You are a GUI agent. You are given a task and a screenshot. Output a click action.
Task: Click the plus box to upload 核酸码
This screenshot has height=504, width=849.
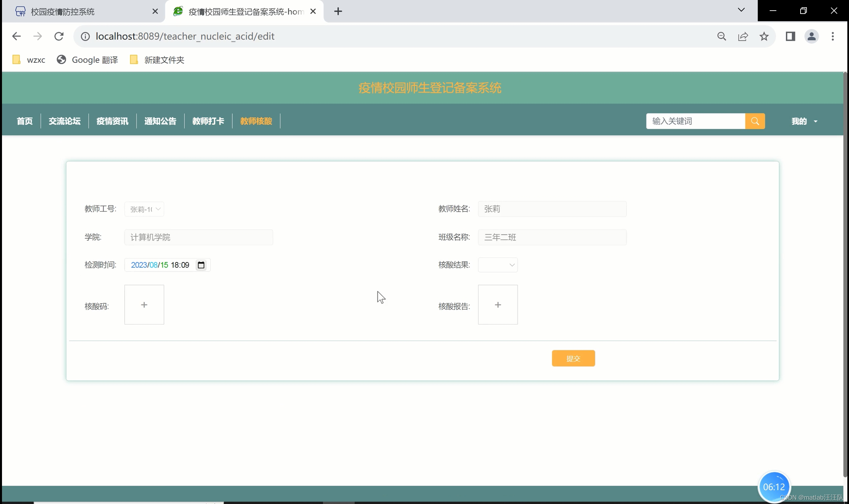[144, 305]
